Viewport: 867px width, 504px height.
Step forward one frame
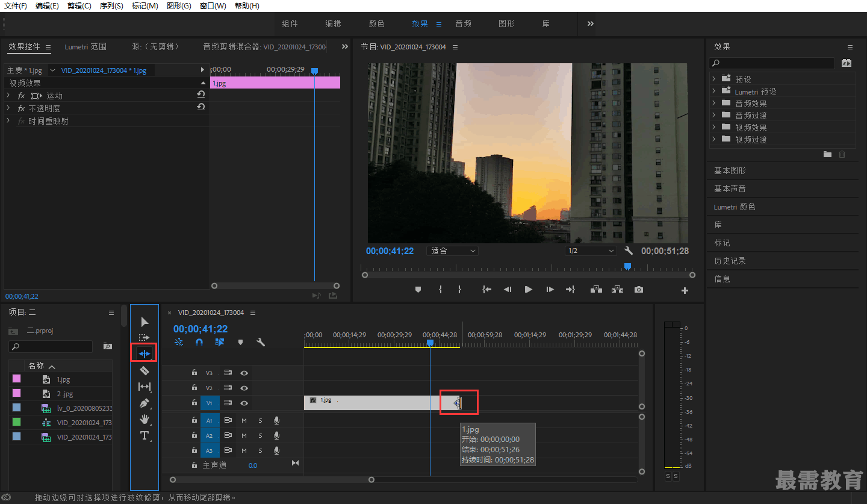[x=550, y=290]
